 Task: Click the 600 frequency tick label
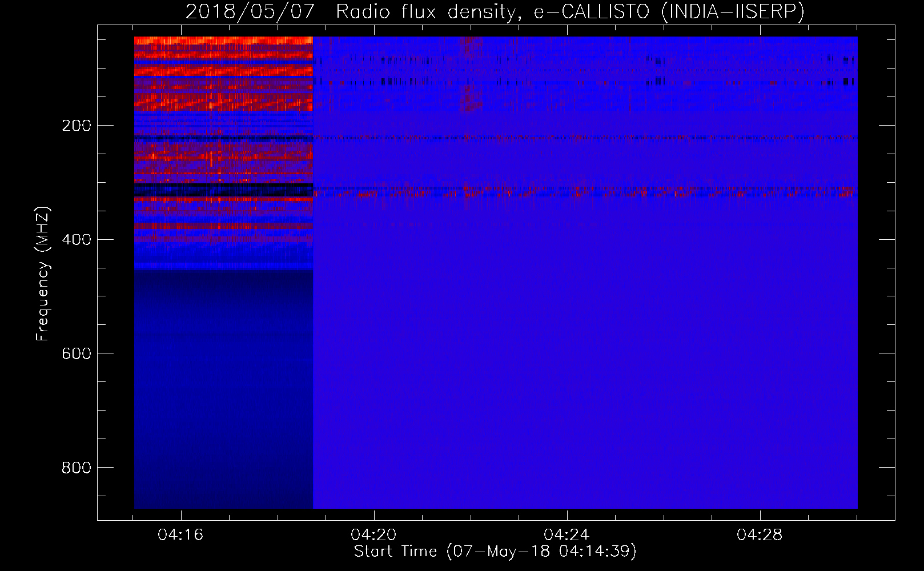[77, 354]
